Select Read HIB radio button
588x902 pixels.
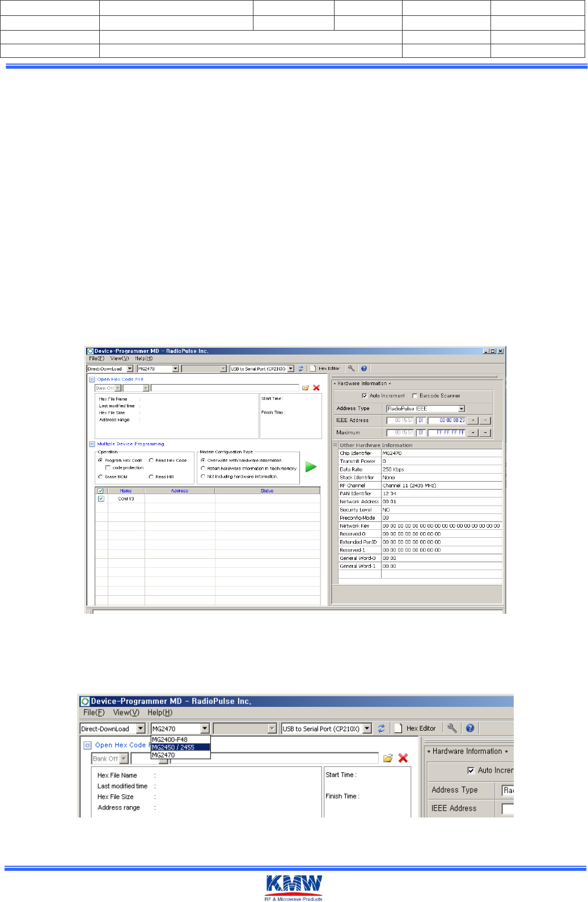click(x=151, y=477)
